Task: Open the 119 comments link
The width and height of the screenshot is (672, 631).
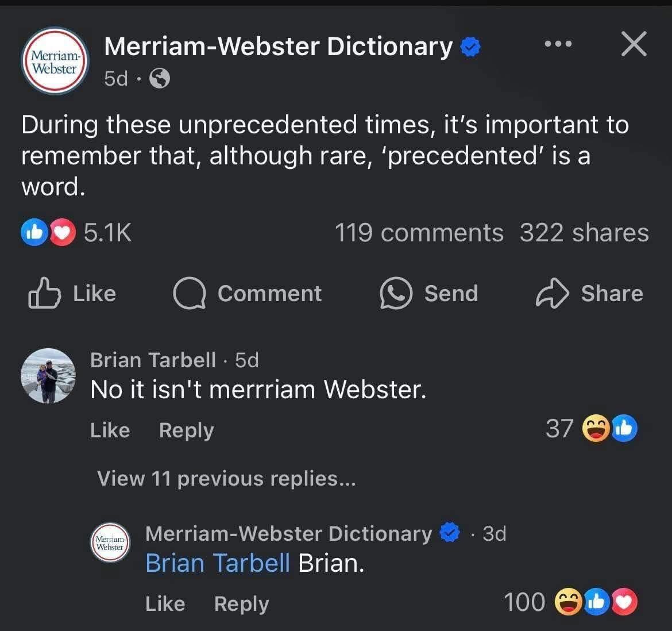Action: point(419,233)
